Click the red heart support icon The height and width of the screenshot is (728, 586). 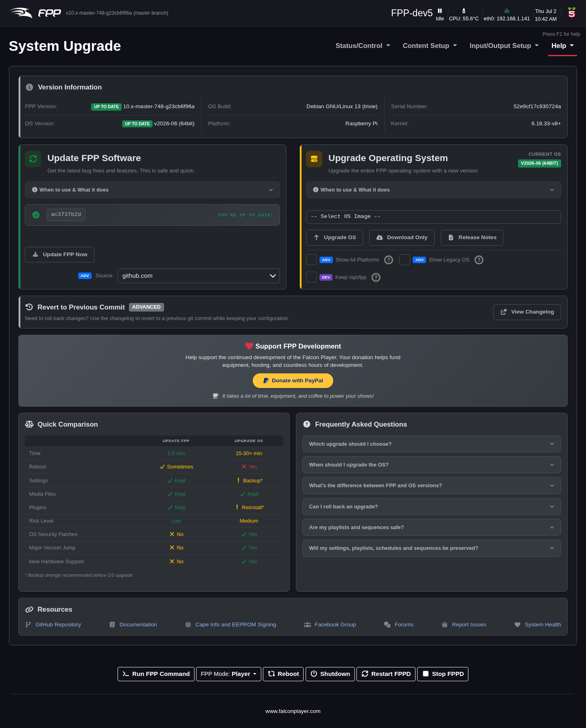249,346
